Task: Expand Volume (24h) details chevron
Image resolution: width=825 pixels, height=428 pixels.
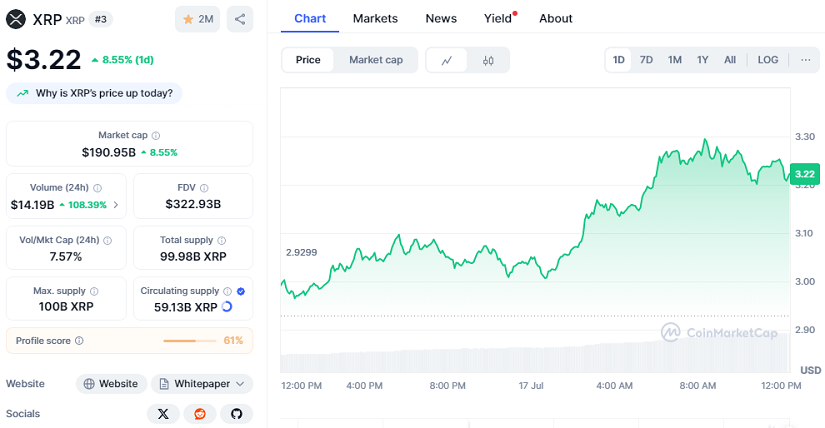Action: pos(116,205)
